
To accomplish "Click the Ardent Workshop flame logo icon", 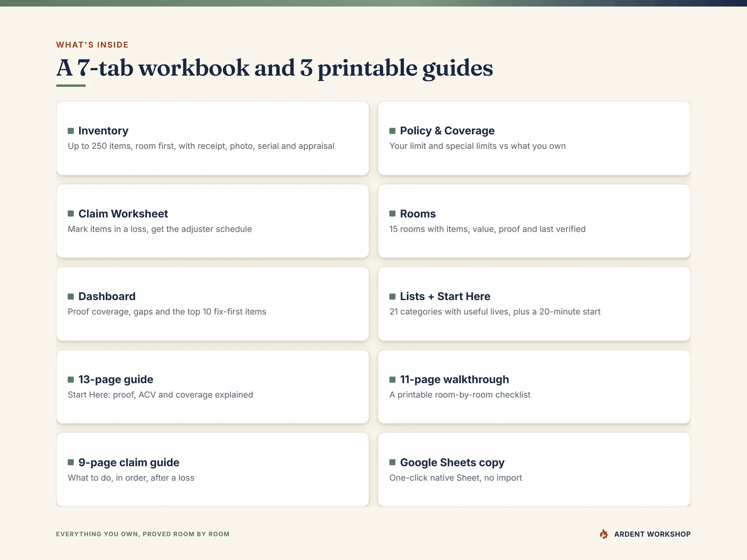I will pos(604,534).
